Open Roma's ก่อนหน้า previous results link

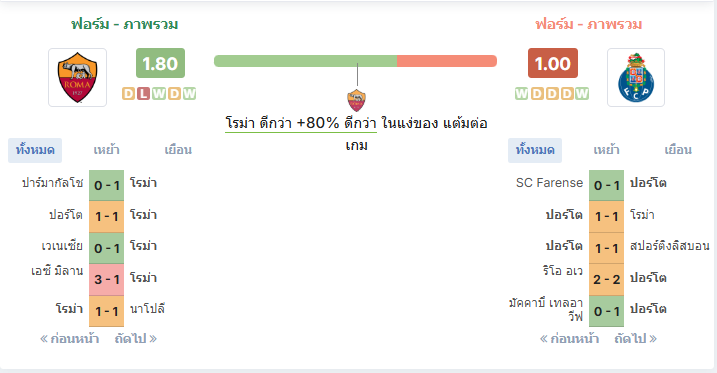pyautogui.click(x=70, y=339)
